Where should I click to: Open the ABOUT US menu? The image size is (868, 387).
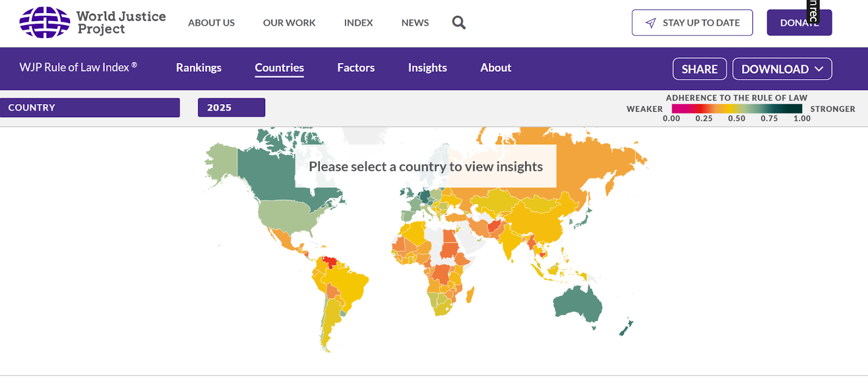[212, 23]
